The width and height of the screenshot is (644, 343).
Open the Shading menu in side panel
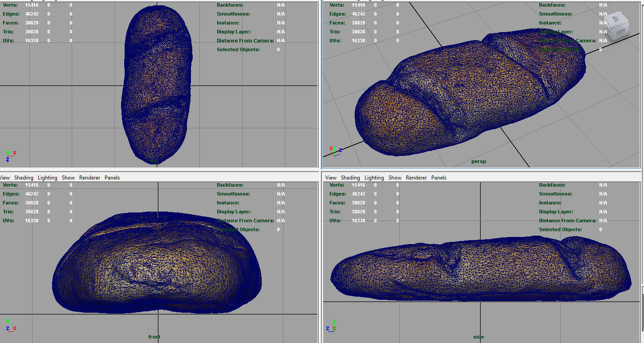tap(350, 178)
